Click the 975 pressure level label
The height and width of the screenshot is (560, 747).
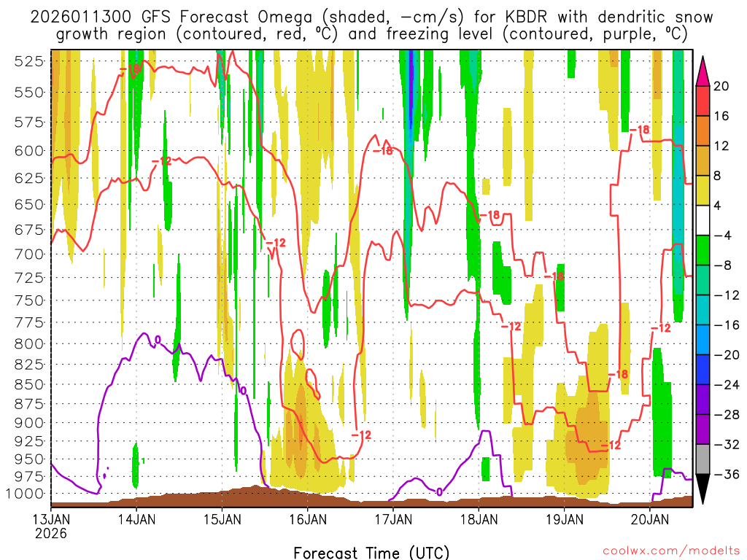click(x=28, y=476)
